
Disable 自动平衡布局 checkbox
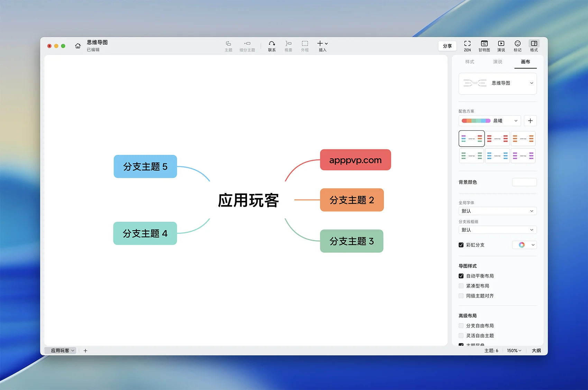(x=461, y=276)
